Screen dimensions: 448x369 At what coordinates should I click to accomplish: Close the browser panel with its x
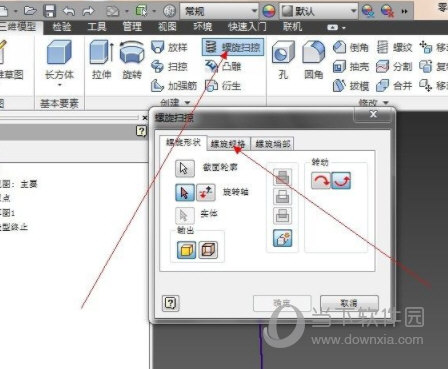pyautogui.click(x=145, y=118)
